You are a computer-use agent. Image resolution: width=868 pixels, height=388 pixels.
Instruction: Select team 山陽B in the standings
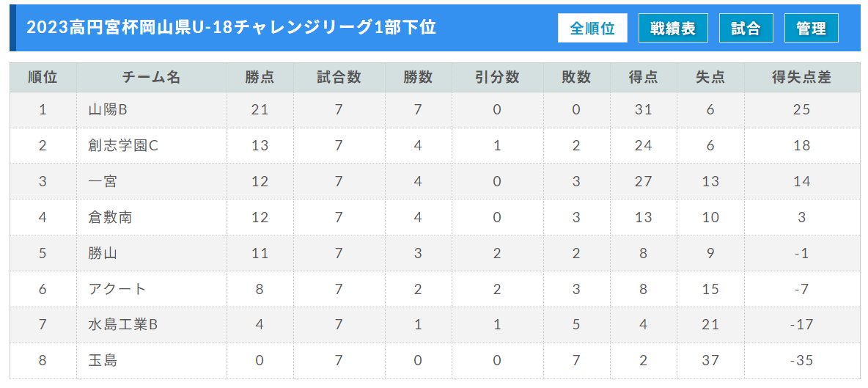tap(108, 109)
